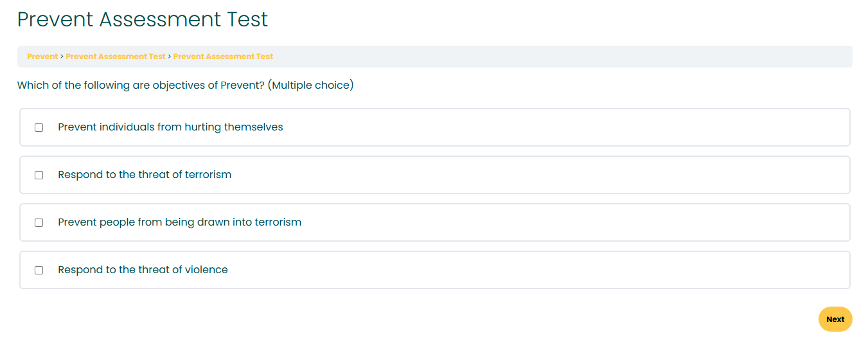Screen dimensions: 868x340
Task: Click the 'Prevent Assessment Test' page heading
Action: [143, 19]
